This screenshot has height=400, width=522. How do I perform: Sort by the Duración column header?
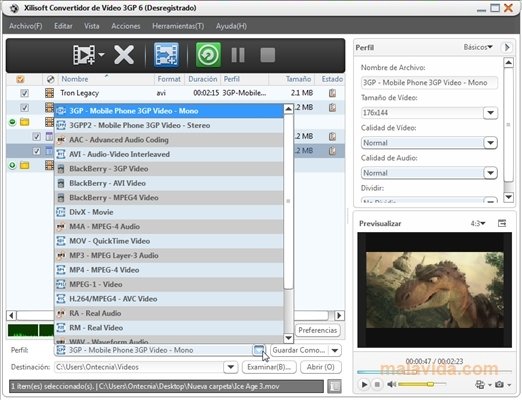pyautogui.click(x=203, y=79)
